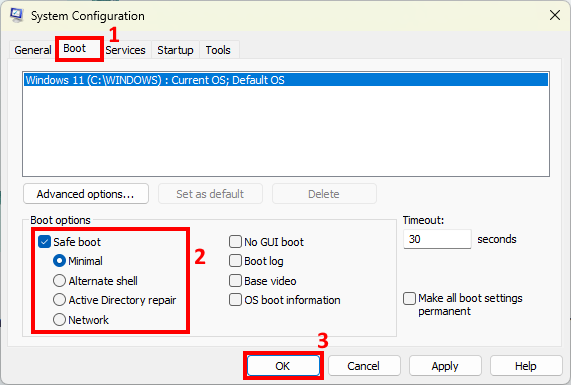
Task: Open Advanced options dialog
Action: pyautogui.click(x=86, y=194)
